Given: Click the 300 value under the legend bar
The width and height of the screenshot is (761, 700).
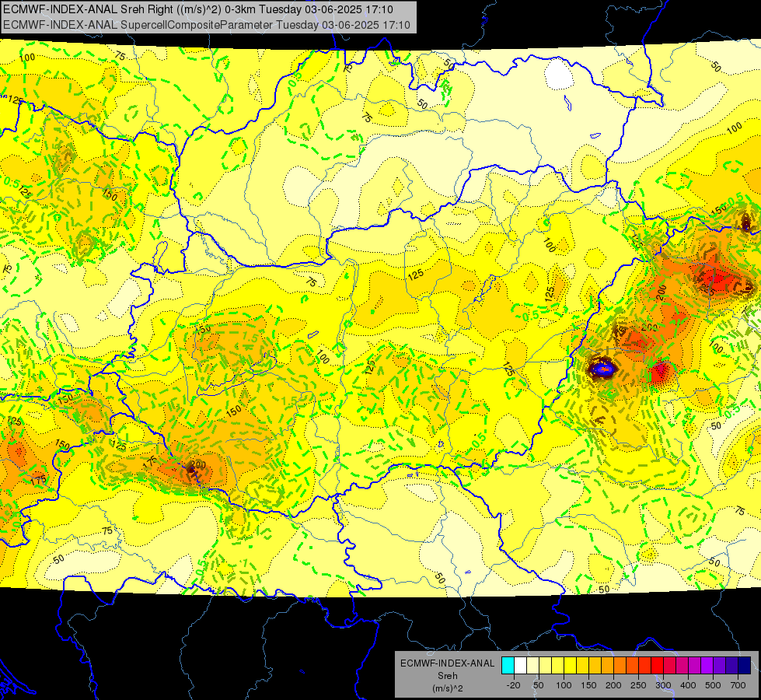Looking at the screenshot, I should pos(664,685).
